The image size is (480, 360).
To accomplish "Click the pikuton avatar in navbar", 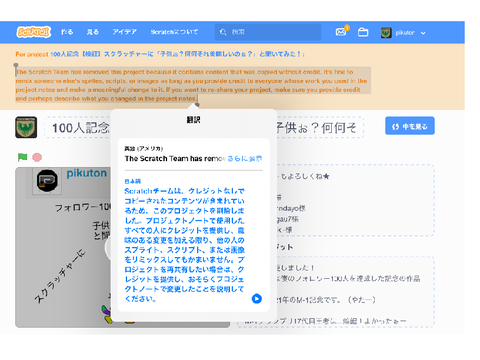I will [x=386, y=33].
